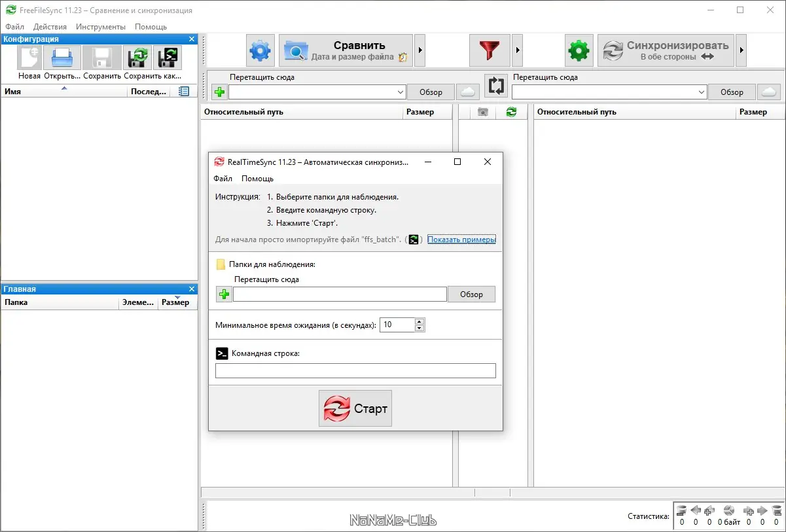Expand the Сравнить options arrow
The height and width of the screenshot is (532, 786).
click(420, 50)
